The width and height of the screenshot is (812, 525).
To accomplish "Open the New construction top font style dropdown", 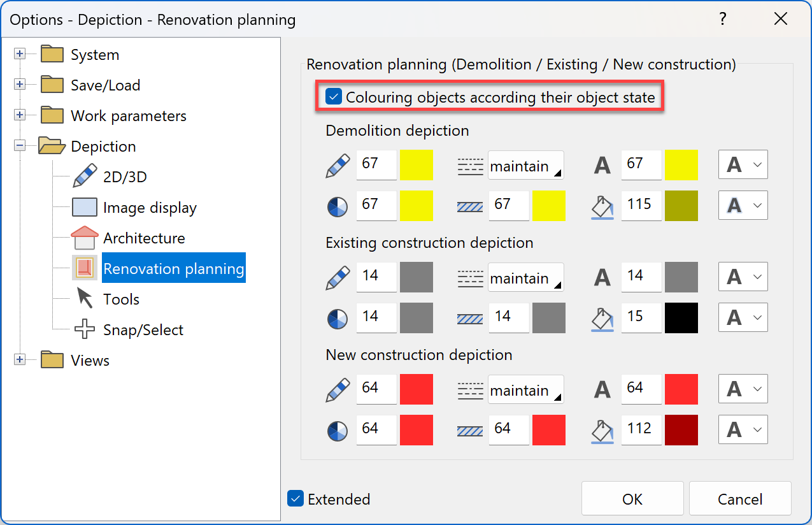I will pos(743,389).
